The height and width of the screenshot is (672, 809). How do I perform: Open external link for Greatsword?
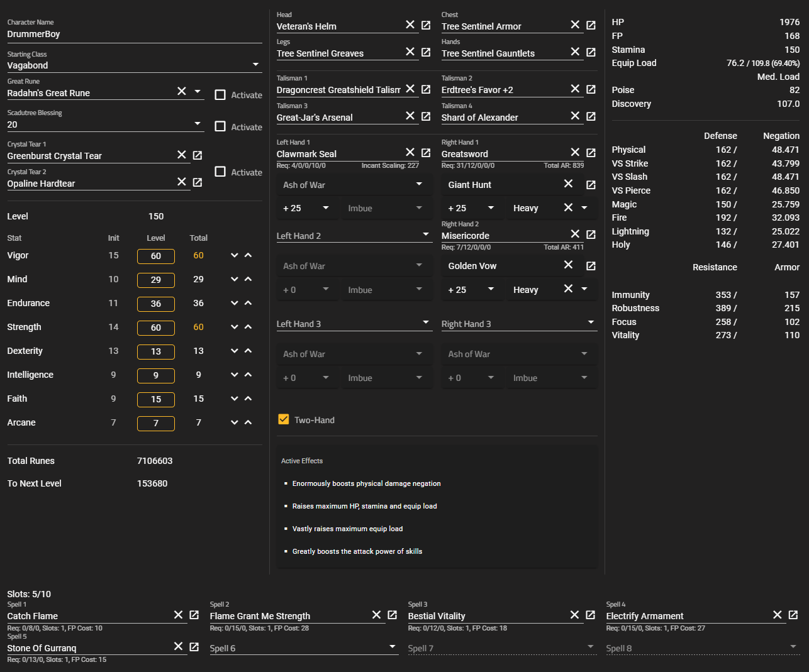coord(591,153)
